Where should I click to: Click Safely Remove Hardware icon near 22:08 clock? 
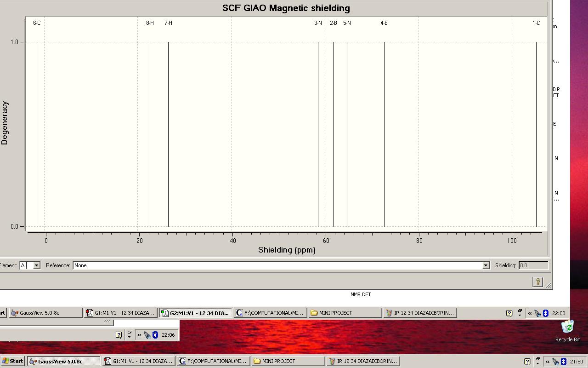pos(537,313)
